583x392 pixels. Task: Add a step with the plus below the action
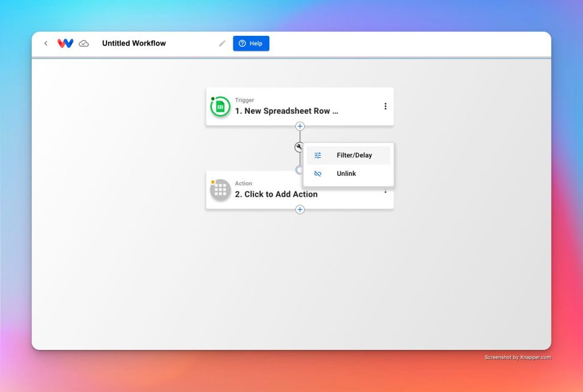click(x=300, y=209)
